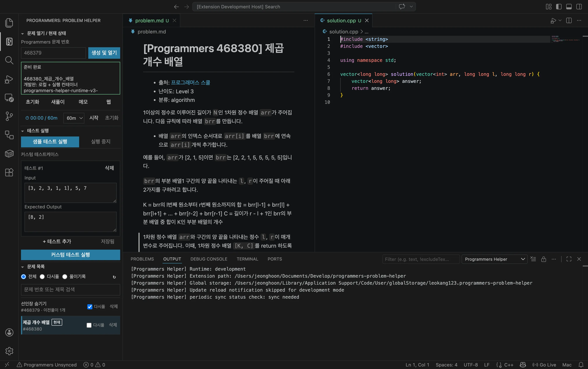The image size is (588, 369).
Task: Open the chat dropdown chevron in title bar
Action: click(x=411, y=7)
